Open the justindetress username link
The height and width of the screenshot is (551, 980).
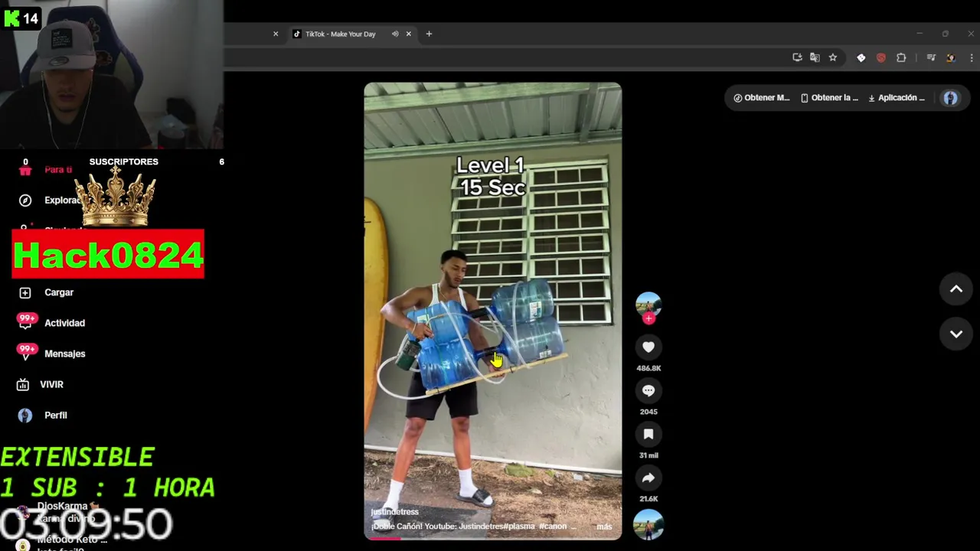(394, 512)
